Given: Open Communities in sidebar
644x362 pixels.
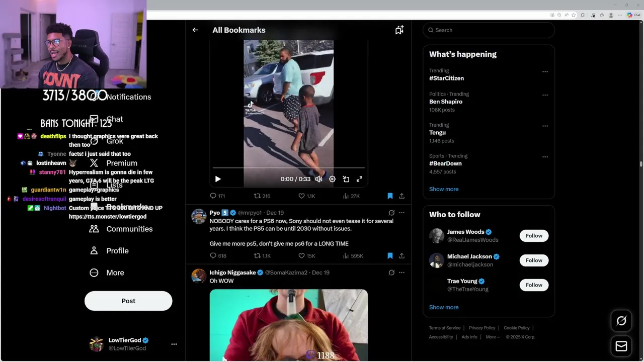Looking at the screenshot, I should tap(121, 229).
